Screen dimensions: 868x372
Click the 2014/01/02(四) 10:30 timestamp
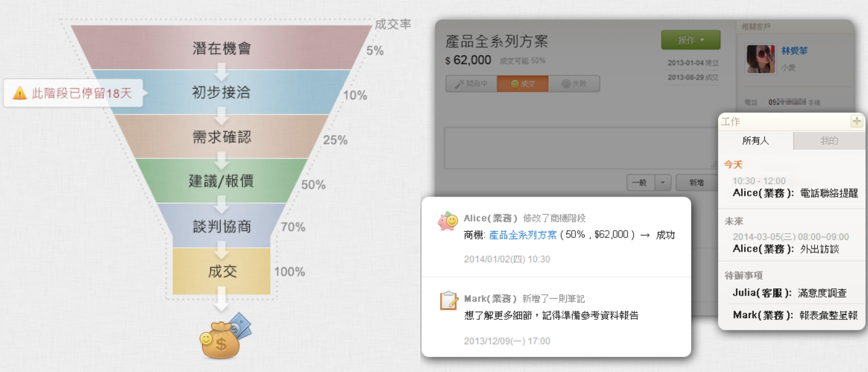click(x=507, y=259)
